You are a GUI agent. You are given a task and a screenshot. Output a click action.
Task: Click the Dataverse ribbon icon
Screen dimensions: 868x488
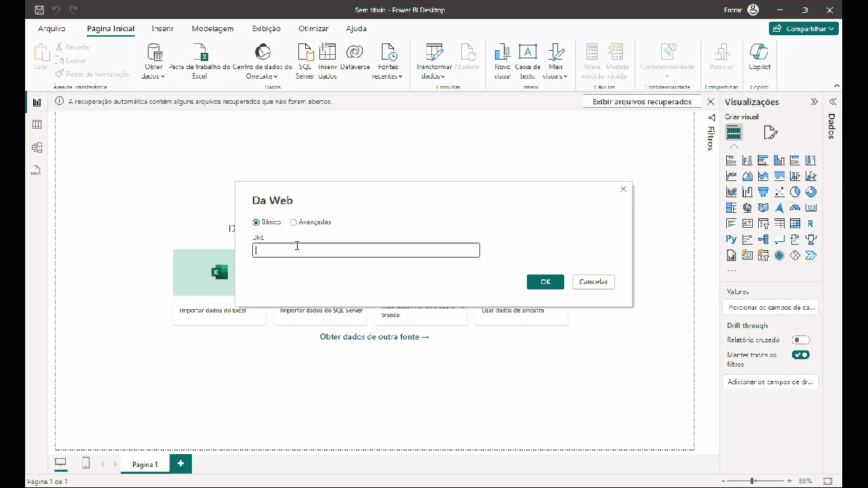tap(355, 57)
